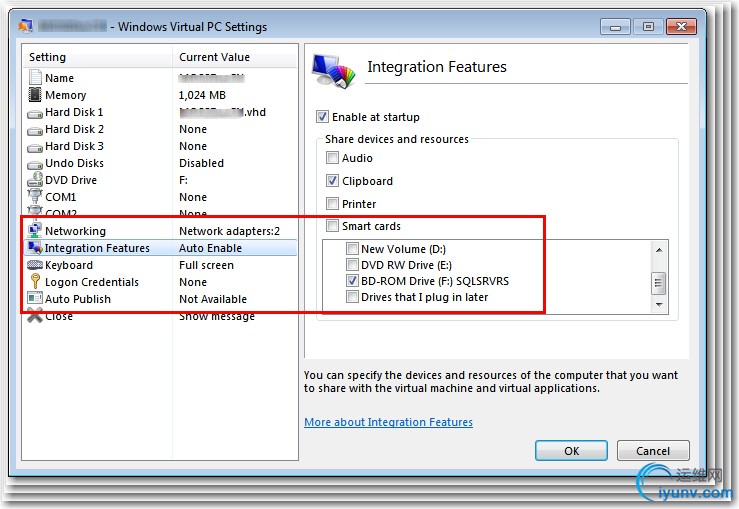The width and height of the screenshot is (739, 509).
Task: Select Keyboard setting row
Action: point(160,265)
